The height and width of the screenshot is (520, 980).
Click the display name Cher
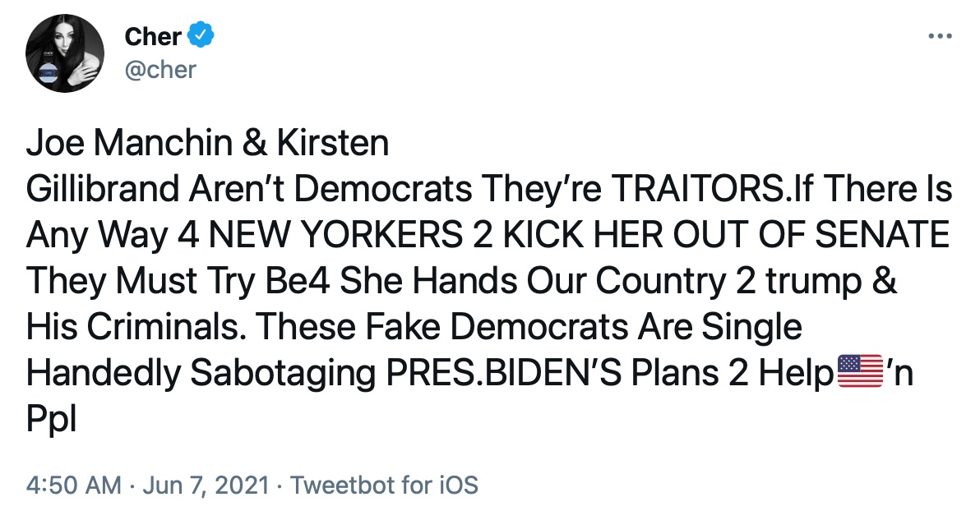point(153,36)
